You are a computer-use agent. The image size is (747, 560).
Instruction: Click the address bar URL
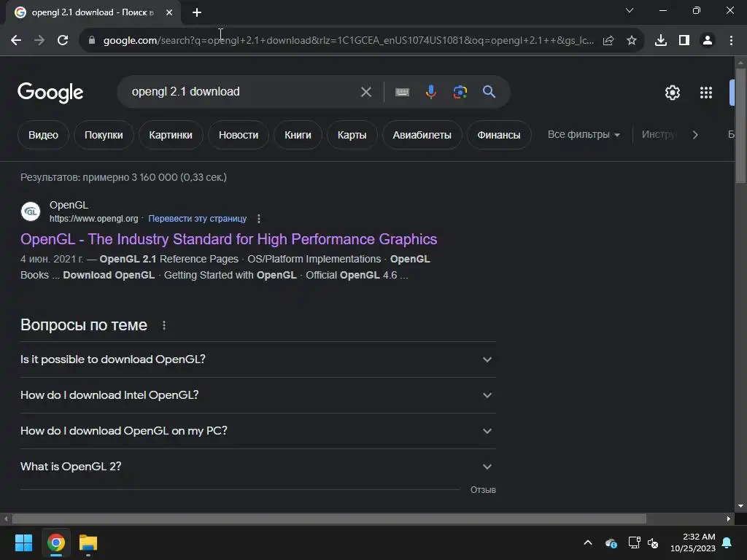348,41
